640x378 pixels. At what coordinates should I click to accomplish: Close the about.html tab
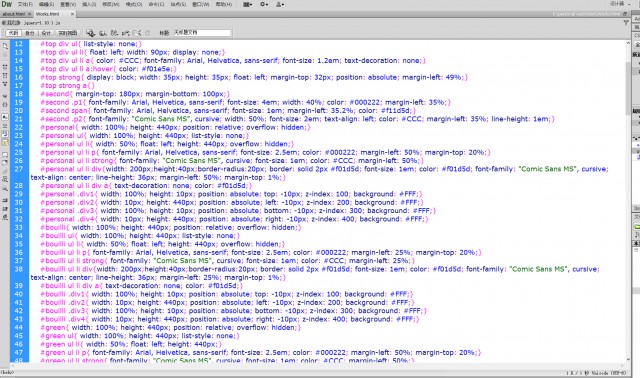coord(29,14)
